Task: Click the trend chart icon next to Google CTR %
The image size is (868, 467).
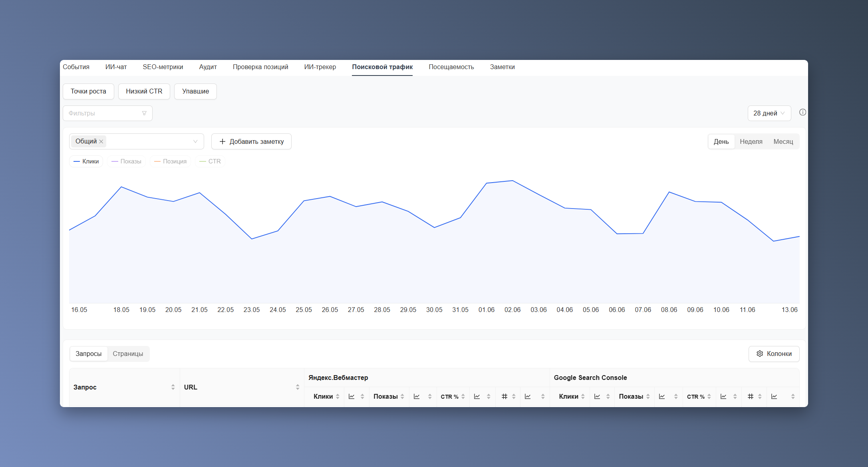Action: coord(723,396)
